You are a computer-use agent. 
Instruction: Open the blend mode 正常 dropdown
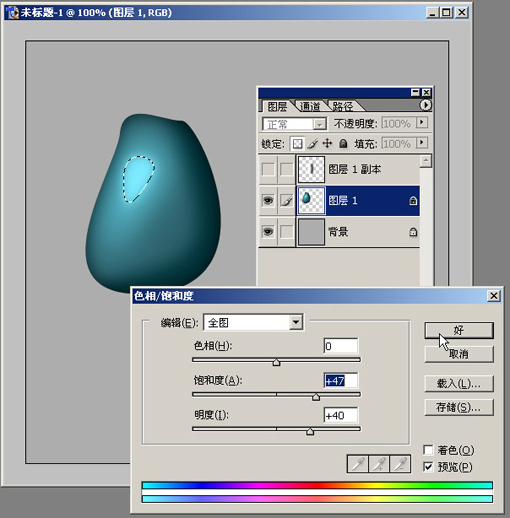(x=319, y=124)
